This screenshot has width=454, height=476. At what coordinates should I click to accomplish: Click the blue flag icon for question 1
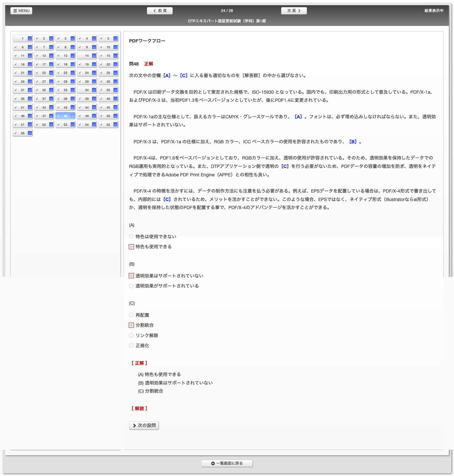pyautogui.click(x=30, y=39)
